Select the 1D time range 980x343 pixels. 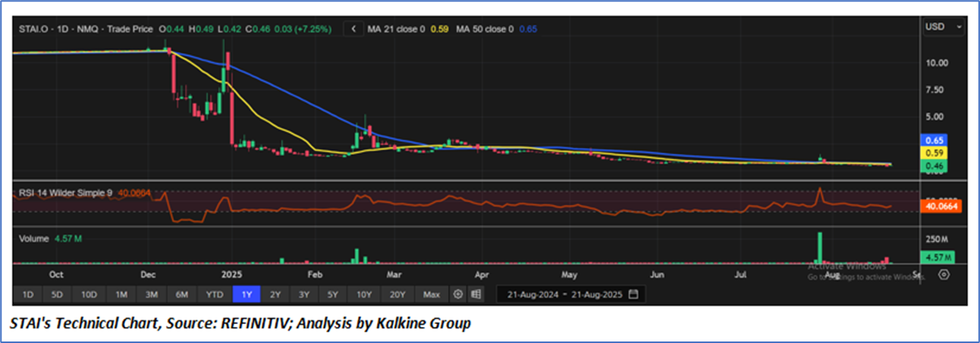click(x=27, y=294)
